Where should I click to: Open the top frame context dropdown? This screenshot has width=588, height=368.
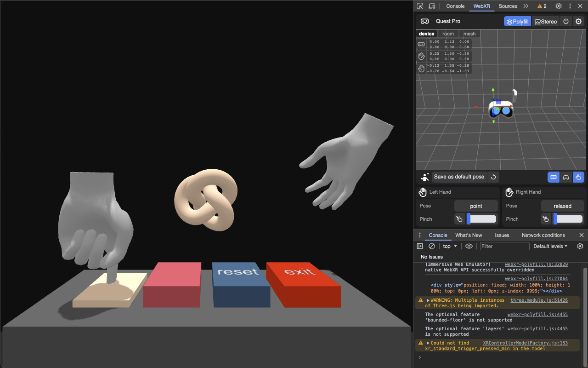pyautogui.click(x=449, y=246)
